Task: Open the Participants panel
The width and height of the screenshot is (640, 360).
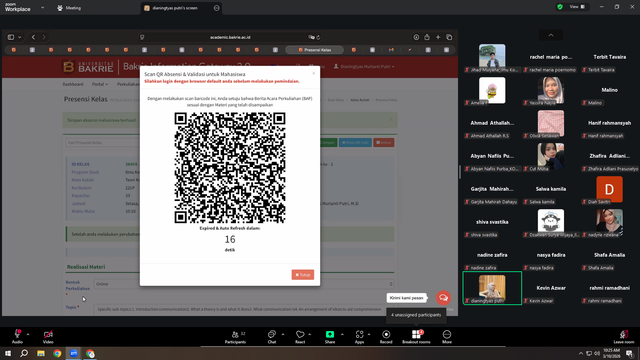Action: pos(236,337)
